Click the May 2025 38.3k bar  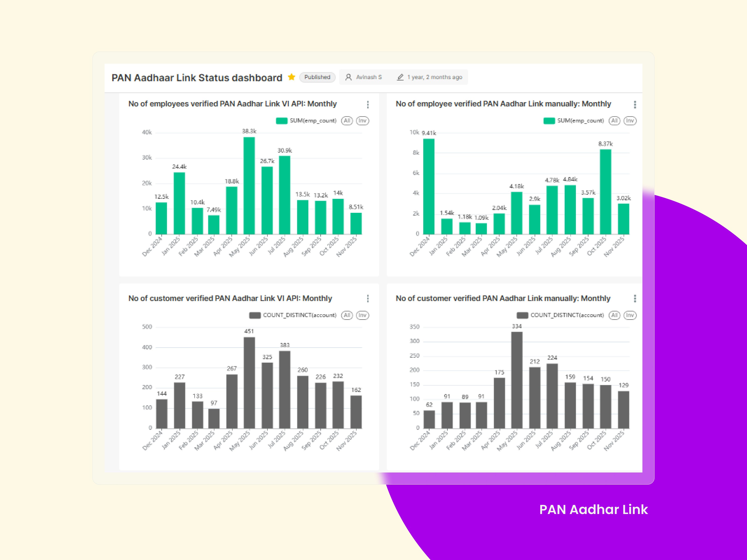click(x=249, y=186)
